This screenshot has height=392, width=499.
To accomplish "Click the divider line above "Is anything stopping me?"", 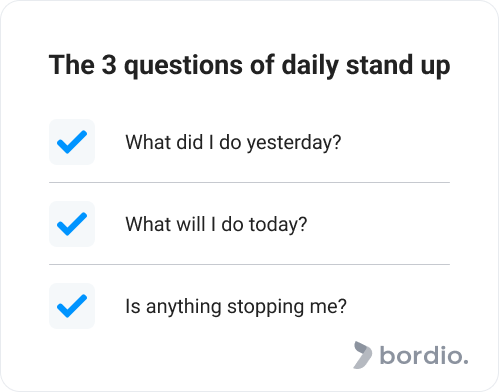I will [x=249, y=264].
